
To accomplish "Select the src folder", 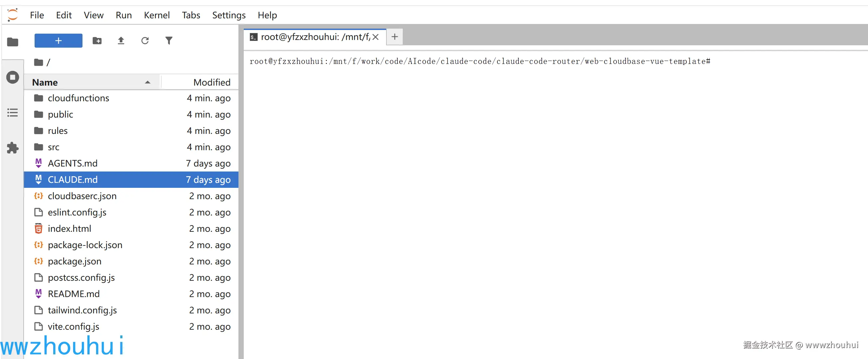I will pos(131,147).
